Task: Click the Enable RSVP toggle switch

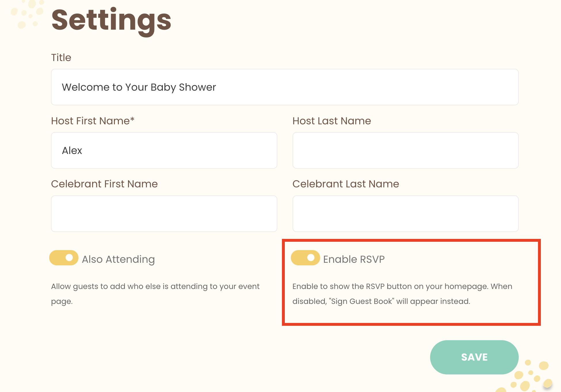Action: [x=306, y=258]
